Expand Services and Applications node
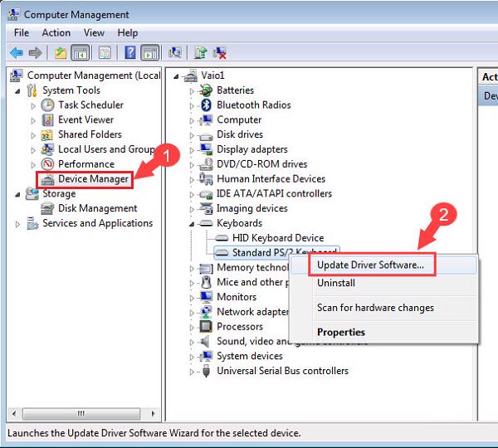The width and height of the screenshot is (498, 448). point(17,225)
